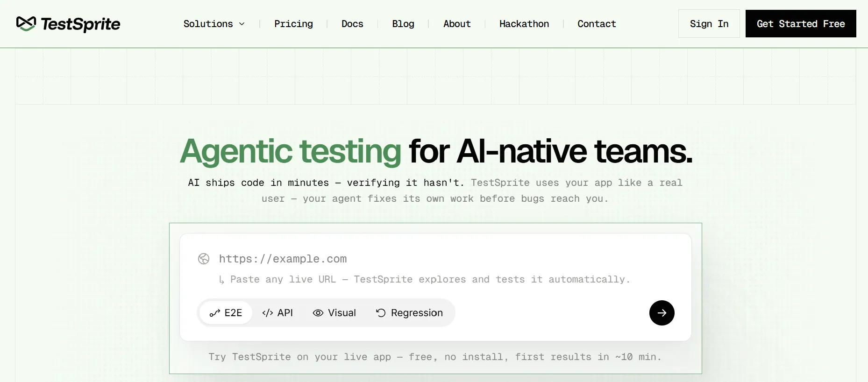Viewport: 868px width, 382px height.
Task: Click 'Try TestSprite on your live app' text
Action: (x=300, y=357)
